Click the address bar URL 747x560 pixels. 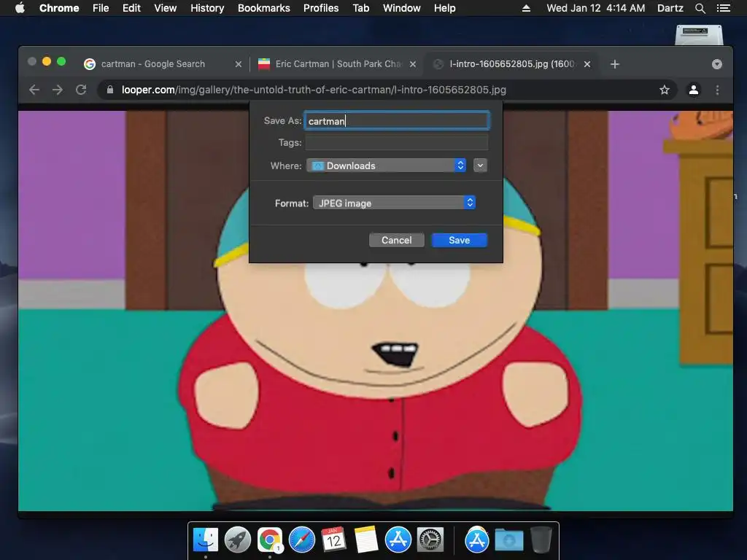click(314, 90)
